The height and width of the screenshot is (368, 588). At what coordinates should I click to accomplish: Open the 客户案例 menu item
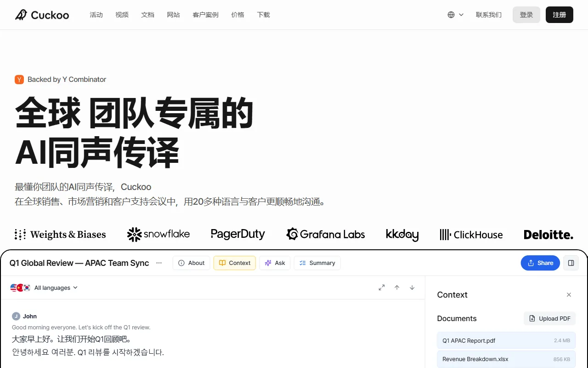tap(205, 15)
